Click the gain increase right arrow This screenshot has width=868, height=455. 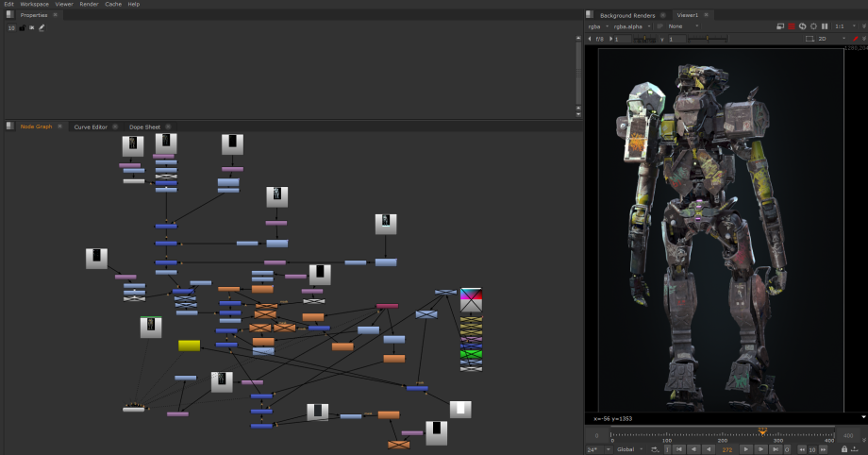pos(610,39)
